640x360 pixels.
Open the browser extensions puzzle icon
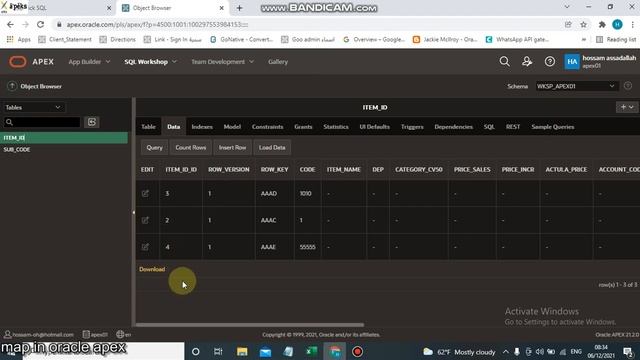click(x=602, y=24)
